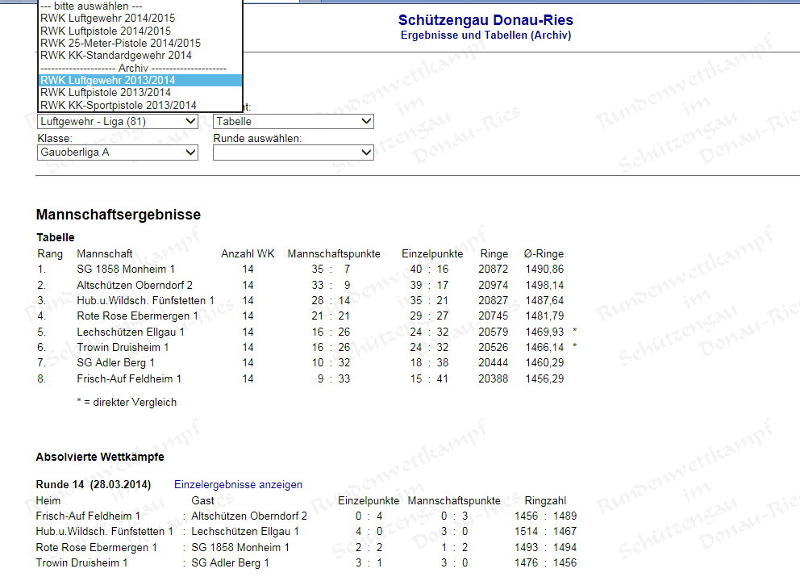
Task: Click the Mannschaftspunkte header in the ranking table
Action: 334,254
